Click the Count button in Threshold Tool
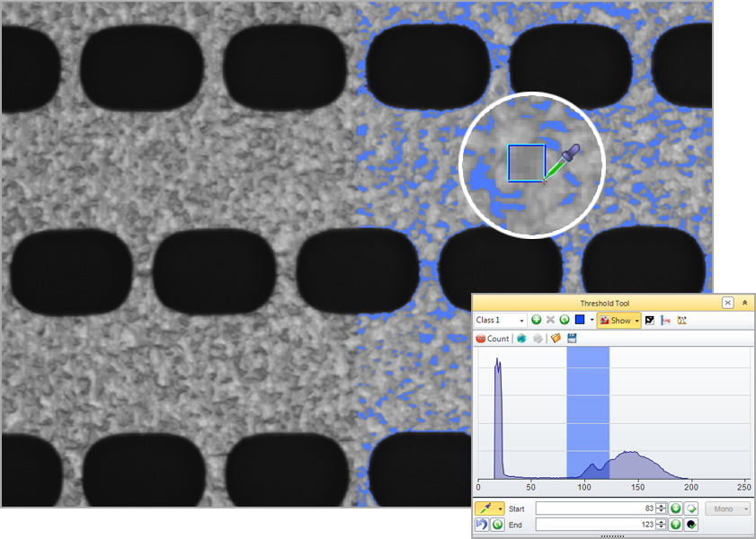This screenshot has width=756, height=539. [x=493, y=339]
